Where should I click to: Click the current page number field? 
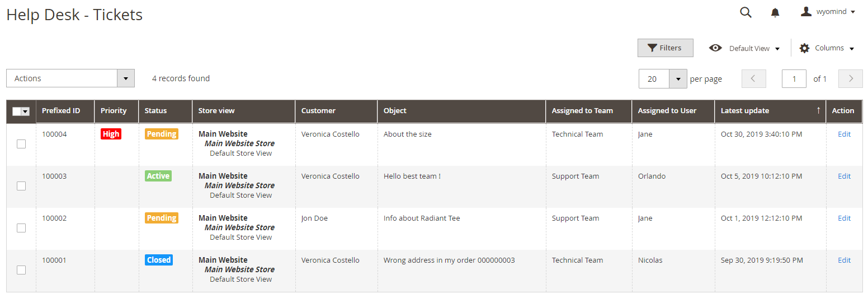[794, 79]
